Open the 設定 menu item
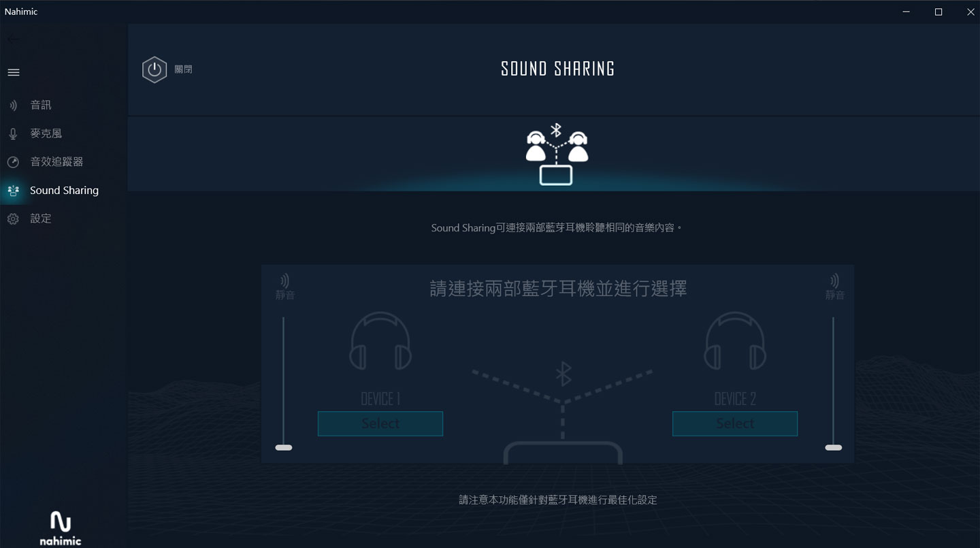This screenshot has width=980, height=548. point(64,219)
